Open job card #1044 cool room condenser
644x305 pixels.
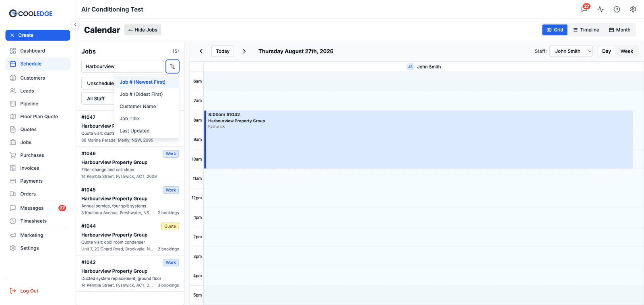click(x=130, y=237)
